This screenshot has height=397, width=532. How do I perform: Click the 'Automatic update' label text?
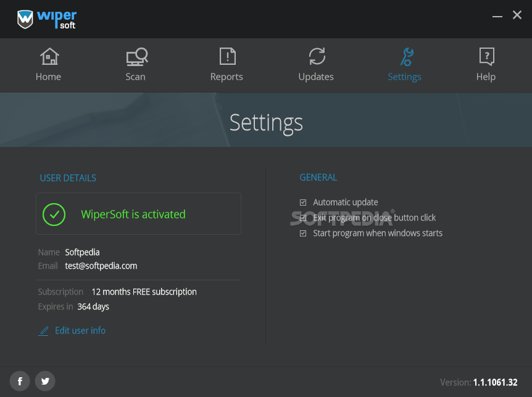point(346,203)
